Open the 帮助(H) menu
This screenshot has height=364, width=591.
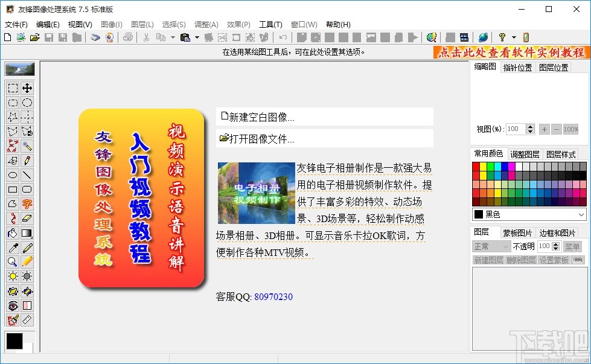tap(338, 25)
